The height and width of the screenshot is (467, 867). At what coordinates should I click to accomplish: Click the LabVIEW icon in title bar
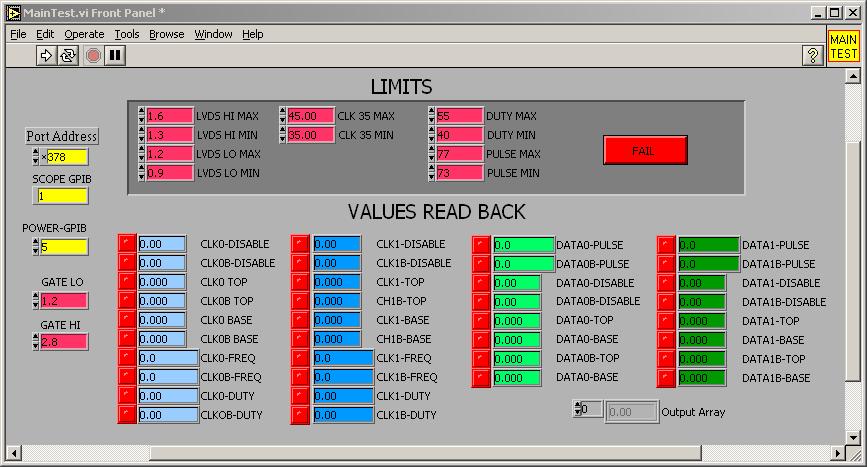click(14, 12)
